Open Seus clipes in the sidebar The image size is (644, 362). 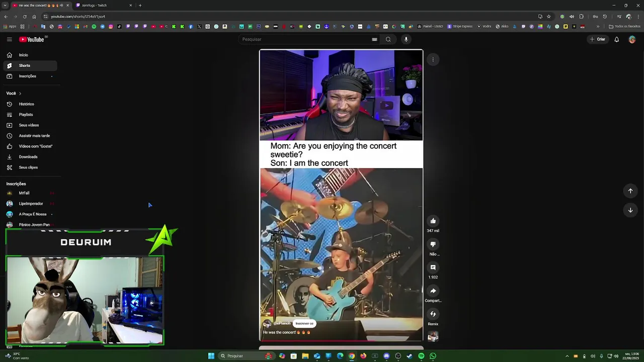pos(30,167)
